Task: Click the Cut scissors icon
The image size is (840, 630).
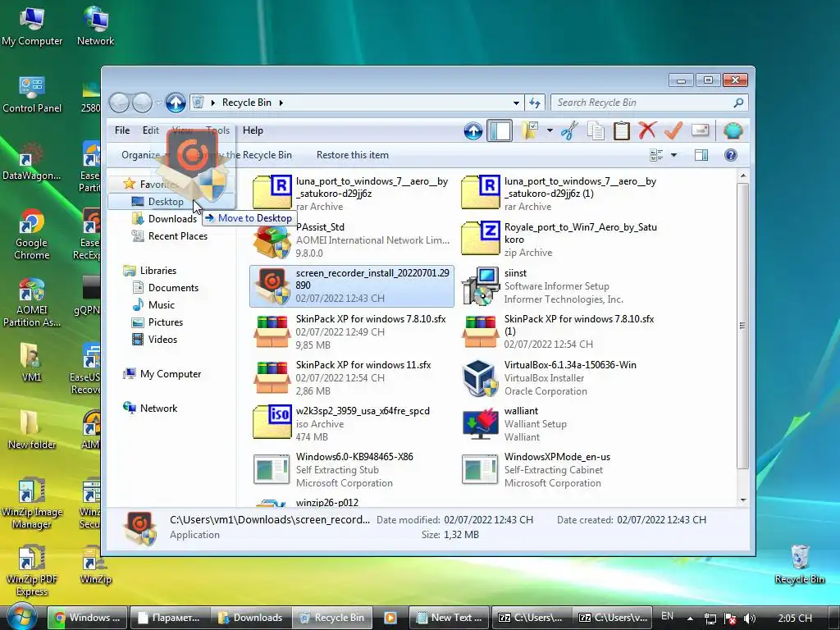Action: [x=569, y=130]
